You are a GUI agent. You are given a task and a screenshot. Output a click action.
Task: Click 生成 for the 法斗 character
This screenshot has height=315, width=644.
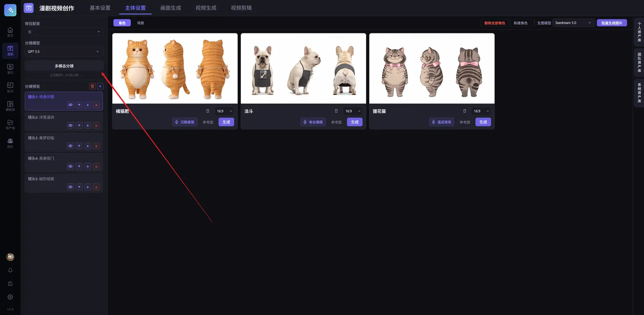355,122
